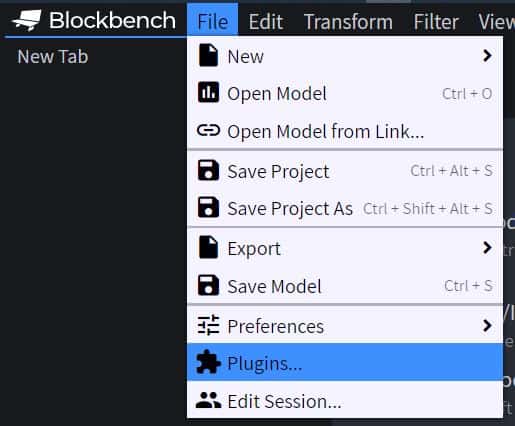The height and width of the screenshot is (426, 515).
Task: Click the Save Project floppy icon
Action: 208,170
